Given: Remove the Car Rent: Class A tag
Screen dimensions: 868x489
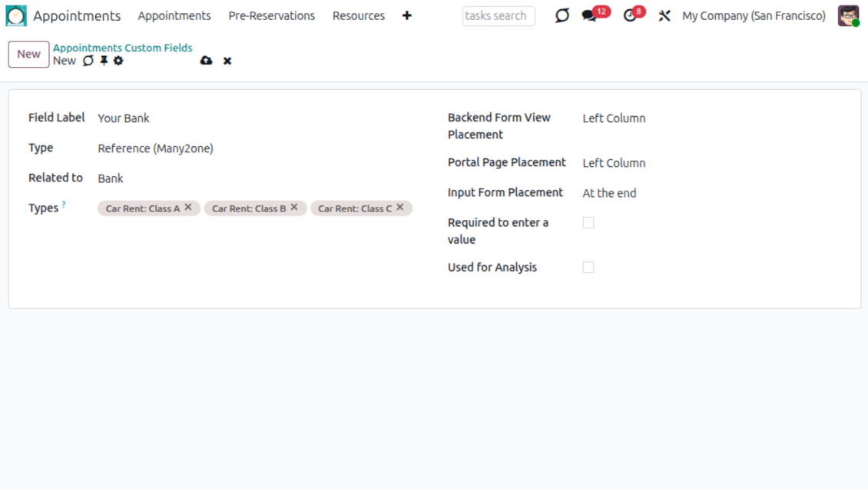Looking at the screenshot, I should pyautogui.click(x=188, y=208).
